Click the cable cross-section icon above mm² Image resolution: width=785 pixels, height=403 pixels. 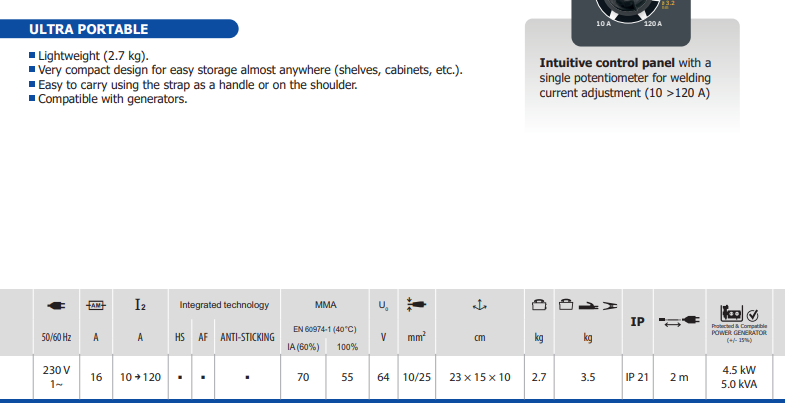(x=418, y=304)
